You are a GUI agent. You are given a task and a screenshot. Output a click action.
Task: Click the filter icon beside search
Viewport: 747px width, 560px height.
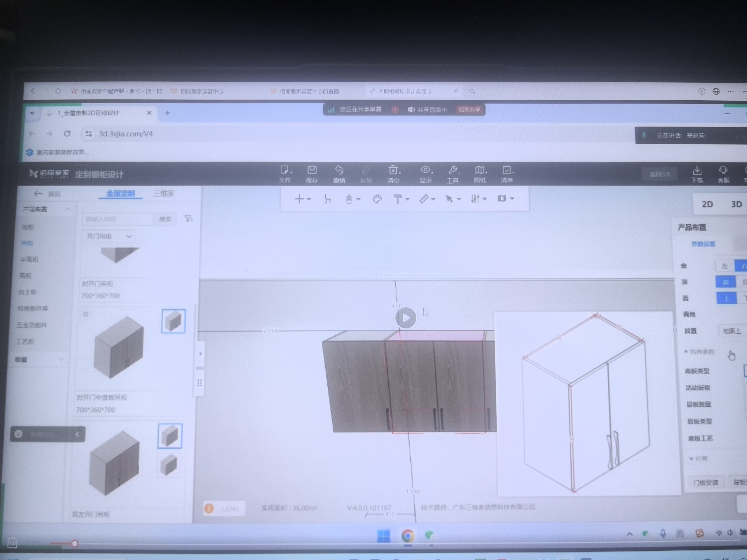189,219
